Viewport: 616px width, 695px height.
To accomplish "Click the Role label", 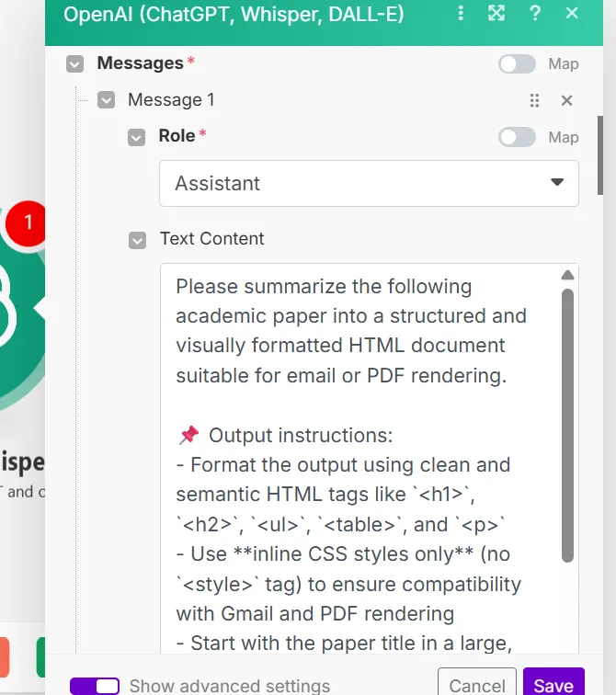I will pos(177,136).
